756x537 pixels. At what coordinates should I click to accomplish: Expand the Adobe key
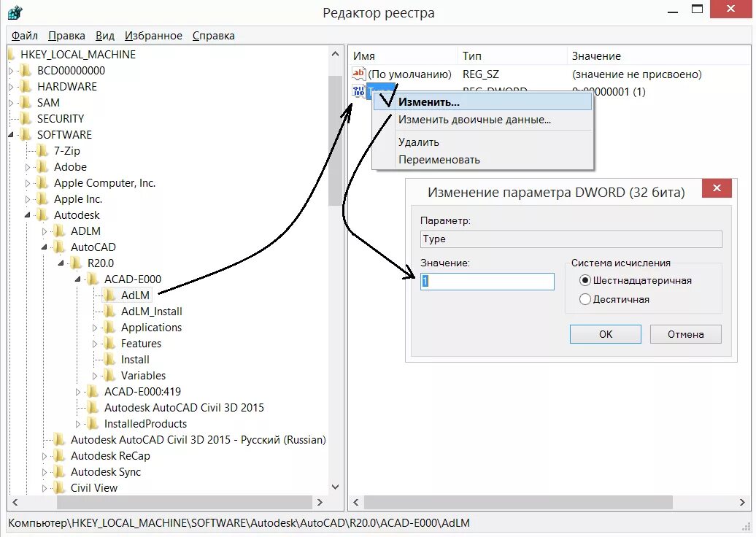pos(28,167)
